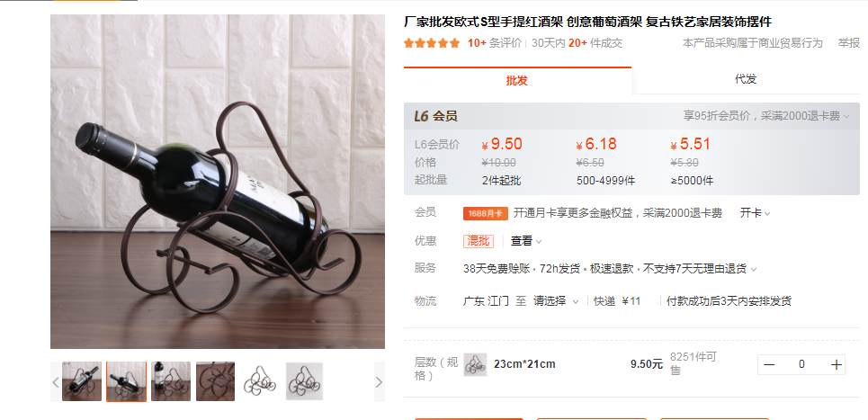Select the first wine rack thumbnail

82,381
